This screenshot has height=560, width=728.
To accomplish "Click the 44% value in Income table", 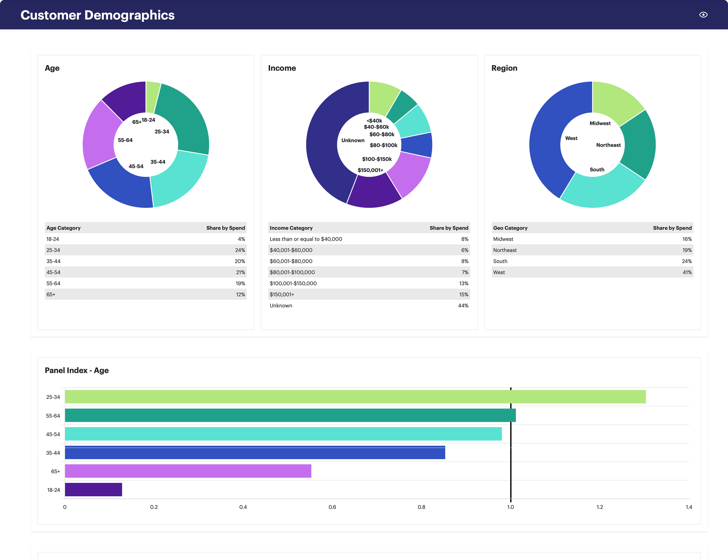I will pos(463,306).
